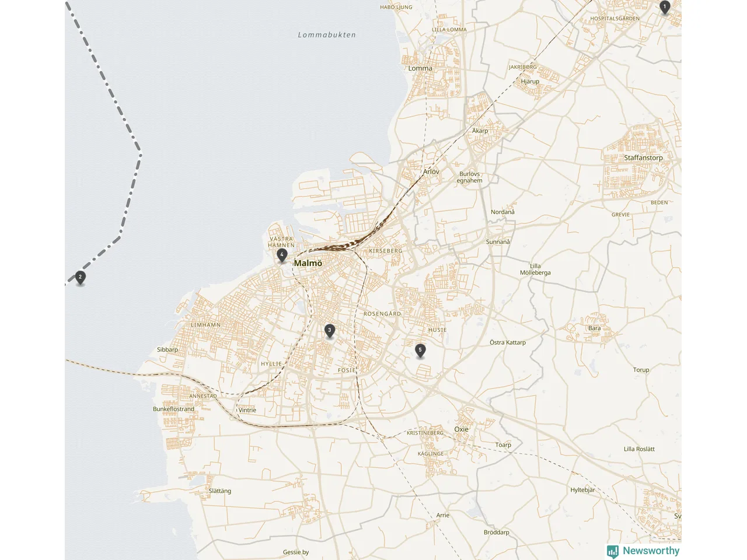Click the Åkarp town label

click(480, 131)
